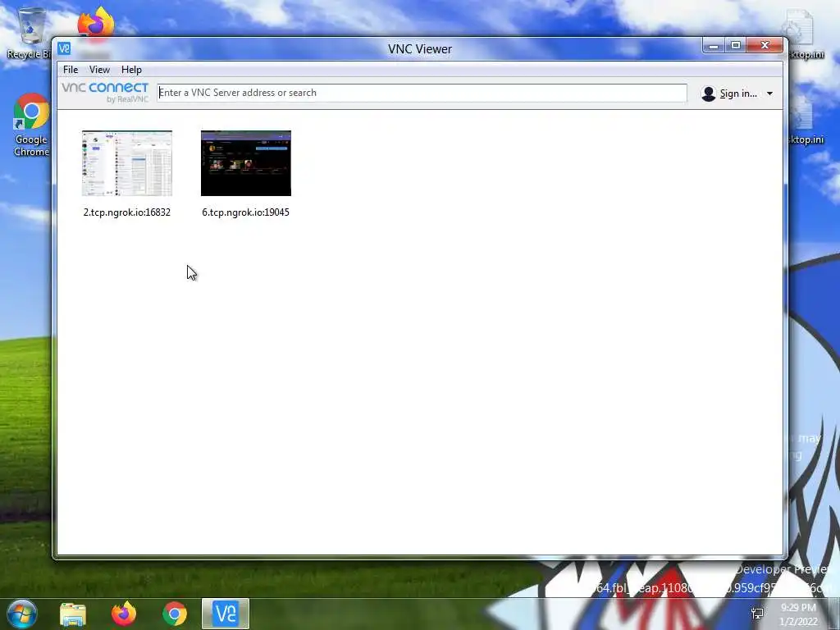Viewport: 840px width, 630px height.
Task: Click the network icon in system tray
Action: click(x=757, y=614)
